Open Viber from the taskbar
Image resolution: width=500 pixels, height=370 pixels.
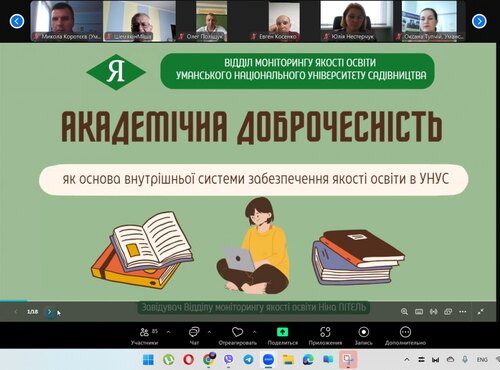229,360
